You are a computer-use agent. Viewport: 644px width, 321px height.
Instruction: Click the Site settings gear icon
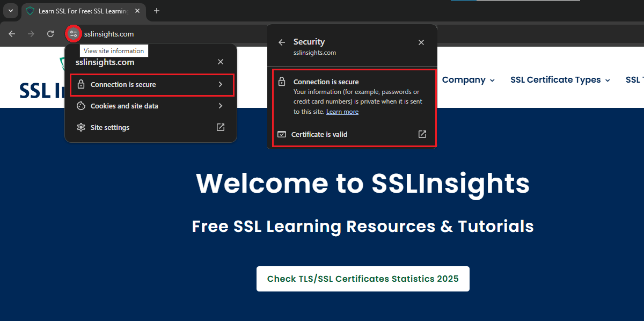pos(81,128)
